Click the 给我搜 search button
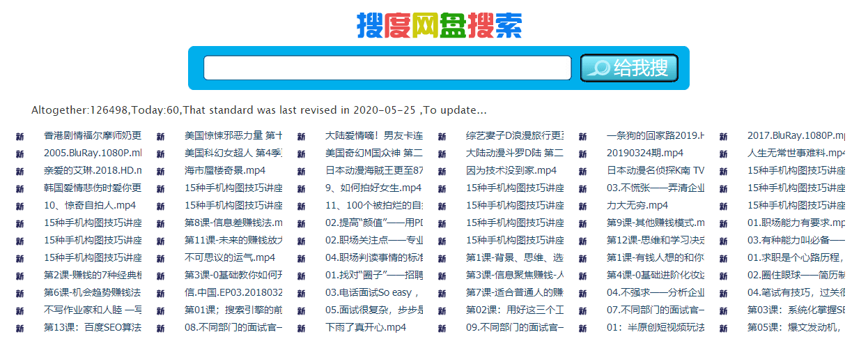 (x=629, y=68)
